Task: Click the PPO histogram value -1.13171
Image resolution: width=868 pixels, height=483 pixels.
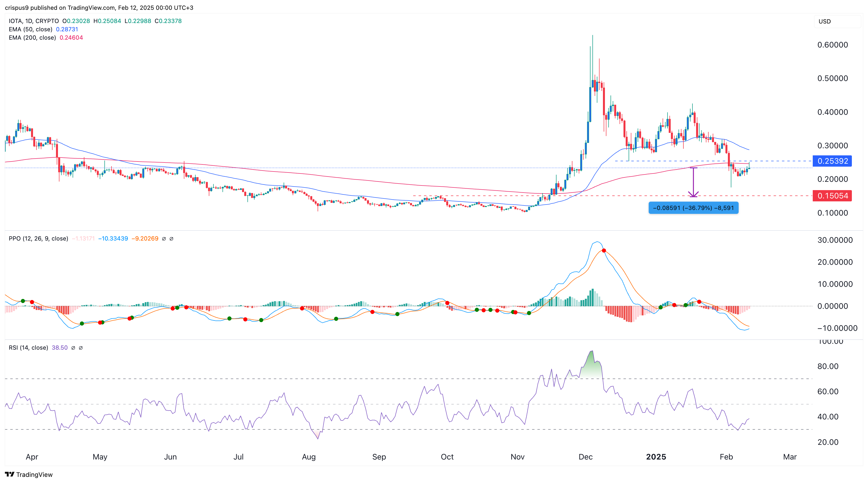Action: click(83, 239)
